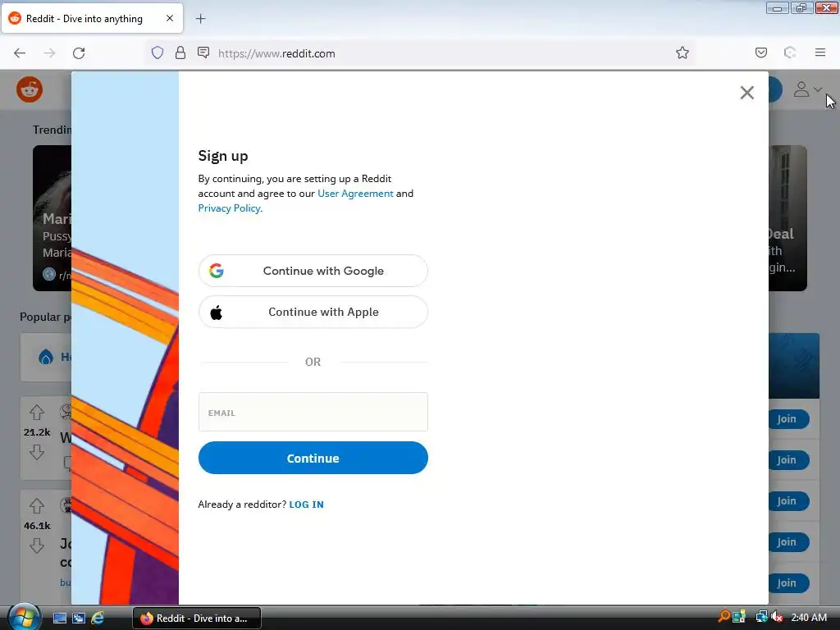Viewport: 840px width, 630px height.
Task: Continue with Google sign up
Action: 313,271
